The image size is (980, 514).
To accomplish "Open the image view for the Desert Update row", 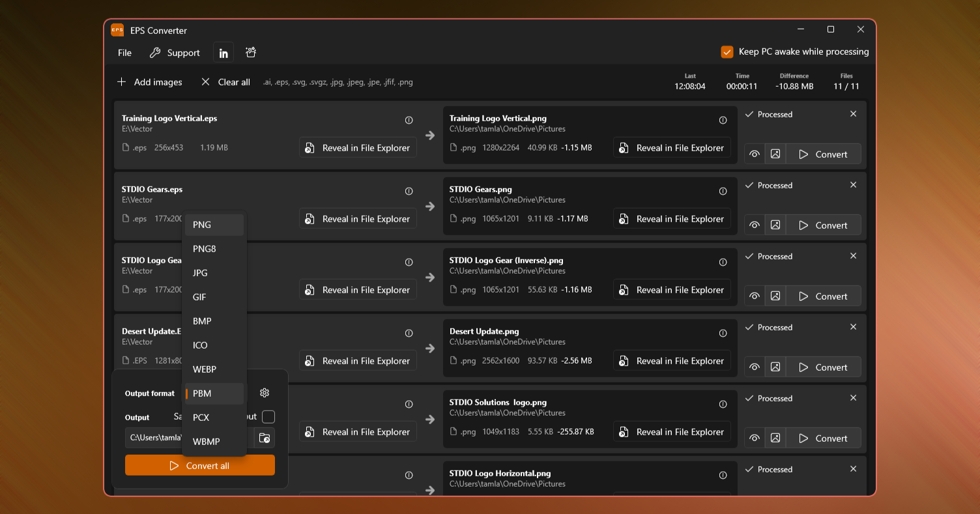I will (x=775, y=367).
